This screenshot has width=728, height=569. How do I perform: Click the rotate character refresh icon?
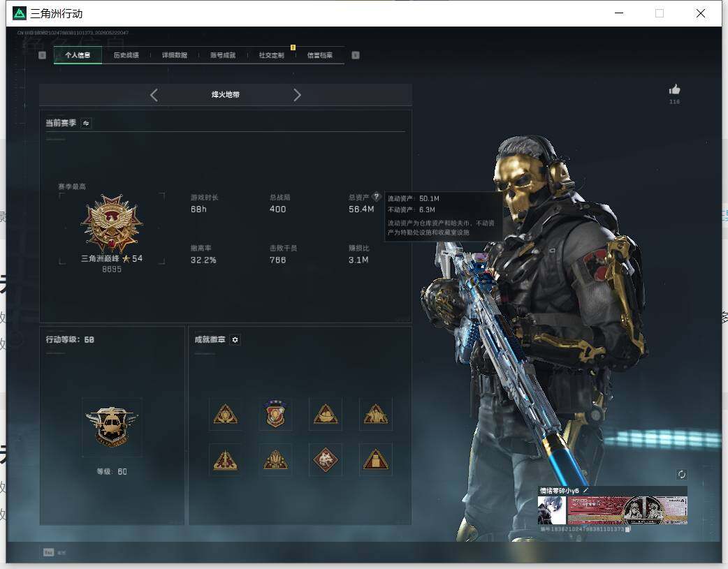pyautogui.click(x=682, y=474)
